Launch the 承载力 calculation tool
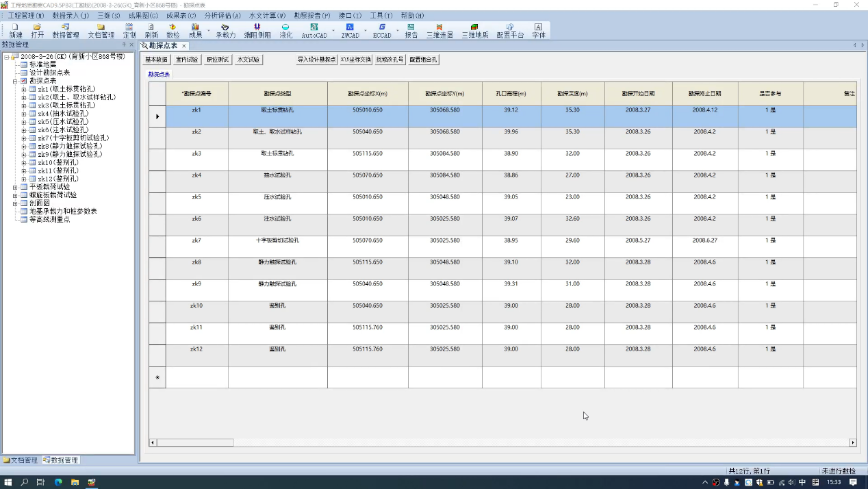 point(225,31)
